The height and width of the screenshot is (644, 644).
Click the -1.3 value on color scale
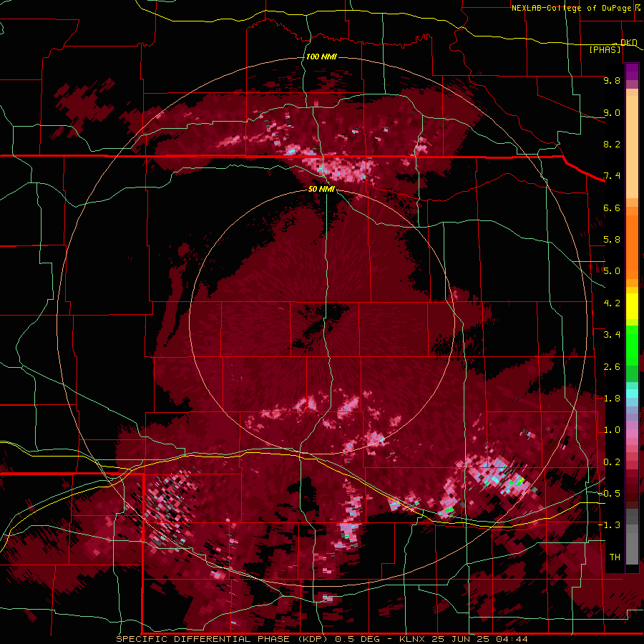[609, 525]
